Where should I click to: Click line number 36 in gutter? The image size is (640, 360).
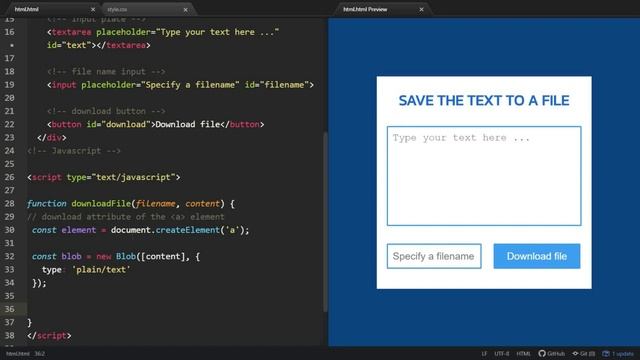(9, 309)
